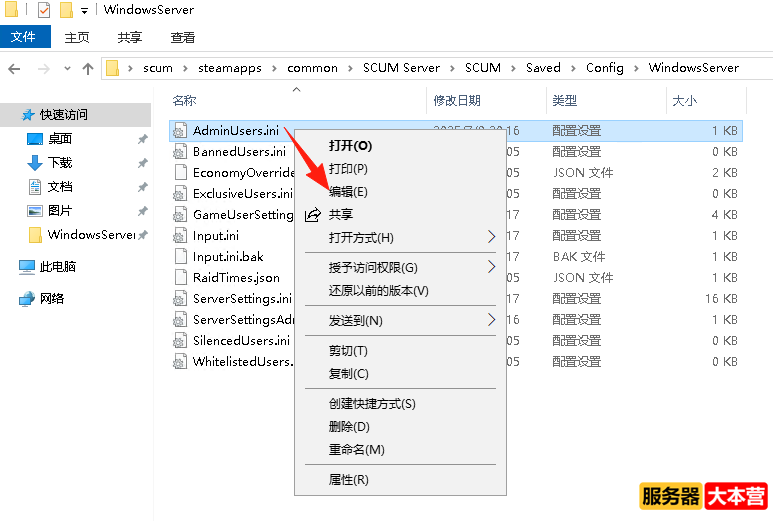The width and height of the screenshot is (773, 521).
Task: Click common in the address path
Action: tap(313, 68)
